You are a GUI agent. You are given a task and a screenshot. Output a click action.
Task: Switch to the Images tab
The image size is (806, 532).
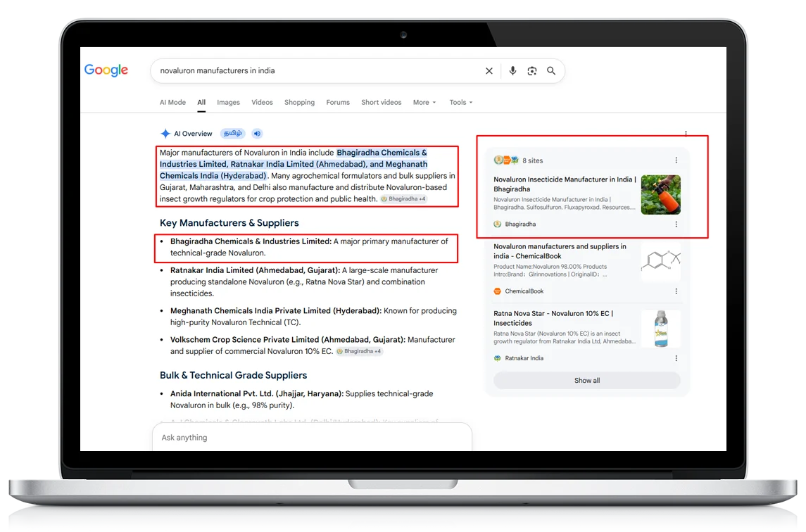pos(228,102)
